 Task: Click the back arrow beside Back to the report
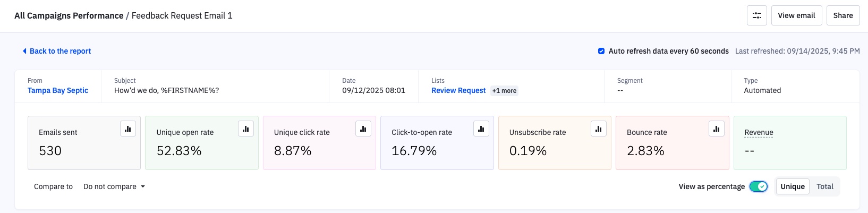24,51
